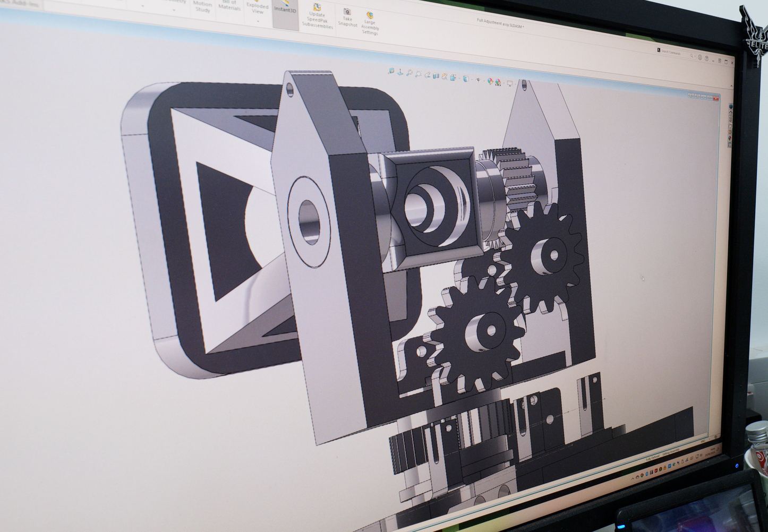The width and height of the screenshot is (768, 532).
Task: Open the Display Style cube icon
Action: click(466, 79)
